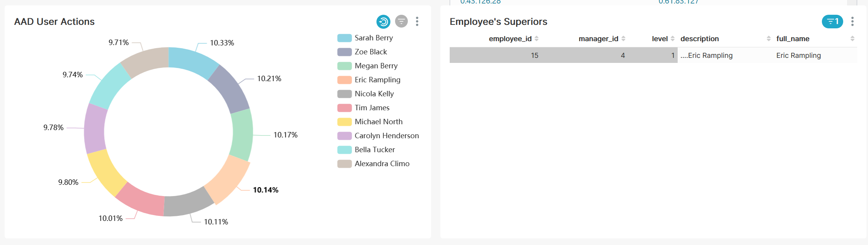868x245 pixels.
Task: Sort by the level column arrows
Action: tap(673, 38)
